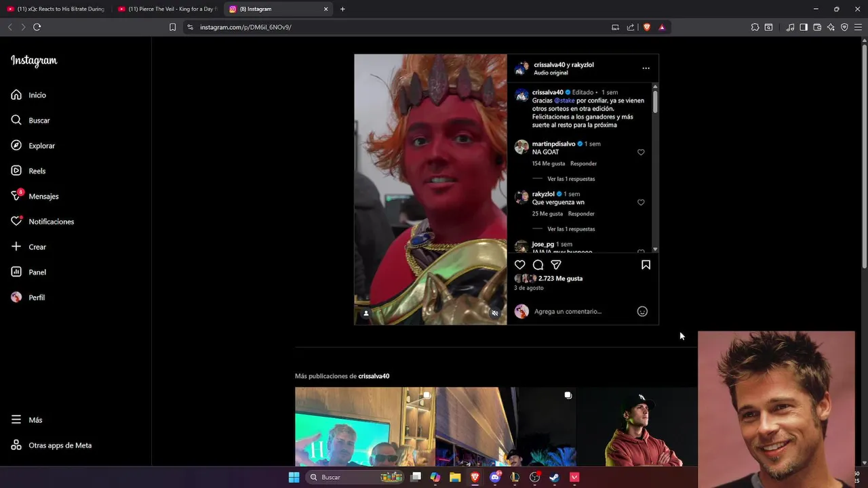Click 154 Me gusta on martinpdisalvo's comment
The height and width of the screenshot is (488, 868).
(549, 163)
